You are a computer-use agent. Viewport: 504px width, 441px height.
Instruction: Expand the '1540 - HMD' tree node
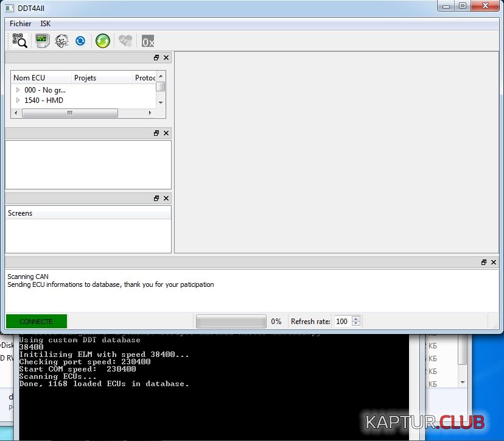[x=18, y=101]
